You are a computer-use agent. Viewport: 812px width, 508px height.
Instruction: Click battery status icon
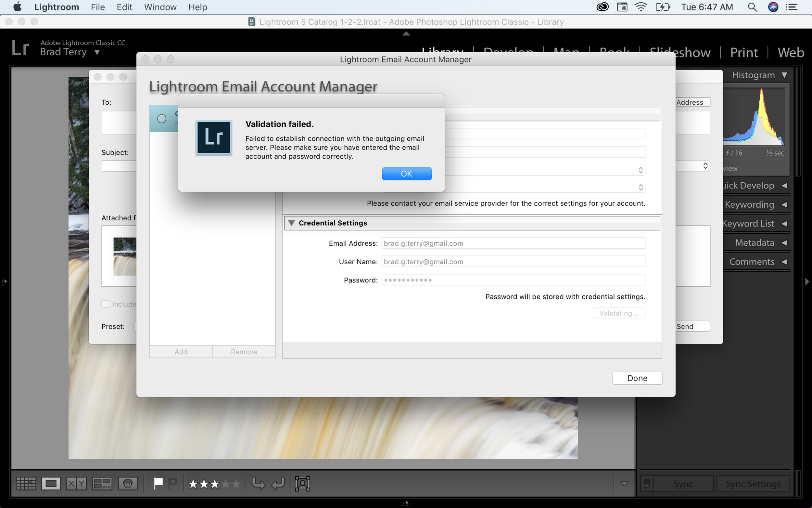click(663, 7)
